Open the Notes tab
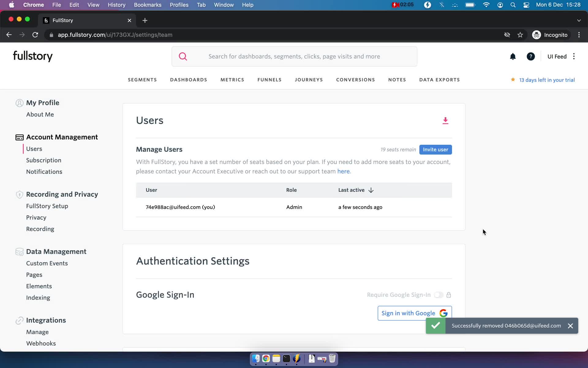The image size is (588, 368). [x=397, y=80]
